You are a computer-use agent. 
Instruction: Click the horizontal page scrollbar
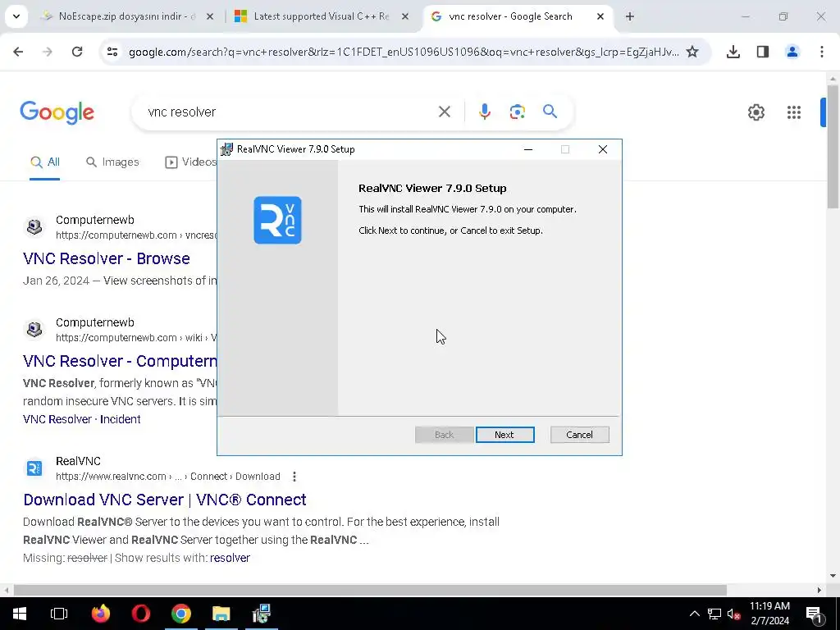coord(370,590)
